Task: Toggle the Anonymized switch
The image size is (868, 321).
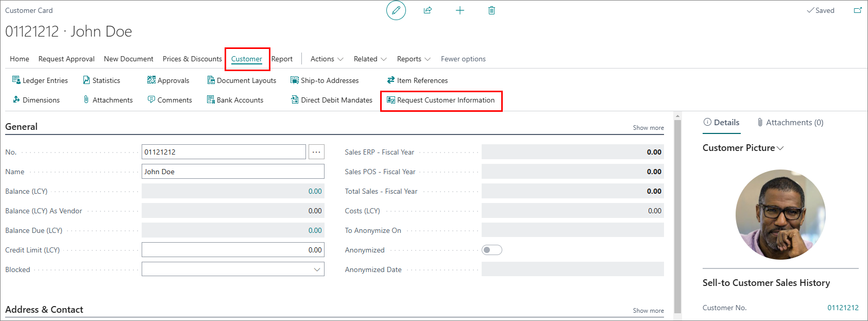Action: point(491,250)
